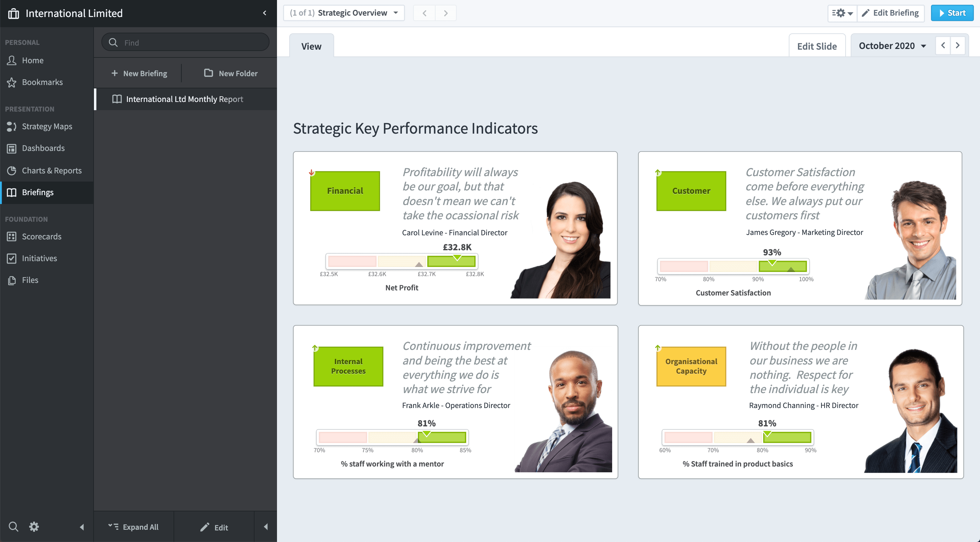980x542 pixels.
Task: Navigate to Charts & Reports
Action: 47,170
